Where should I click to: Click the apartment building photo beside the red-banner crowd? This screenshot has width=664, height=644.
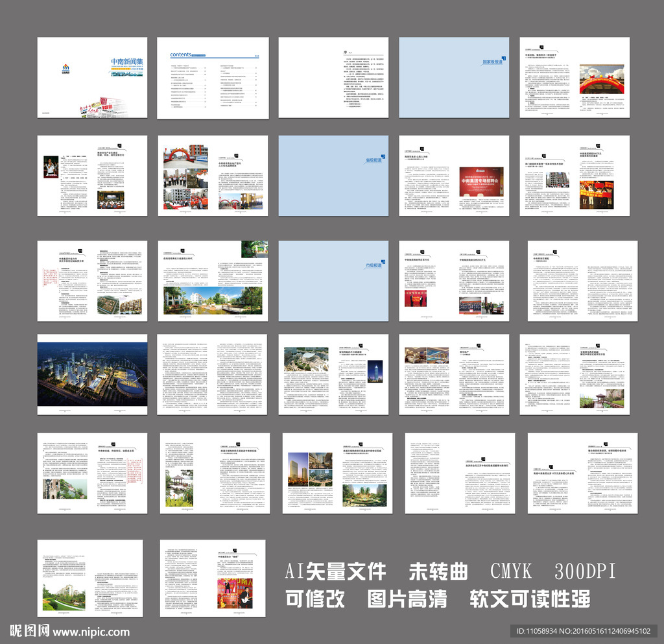pyautogui.click(x=556, y=180)
